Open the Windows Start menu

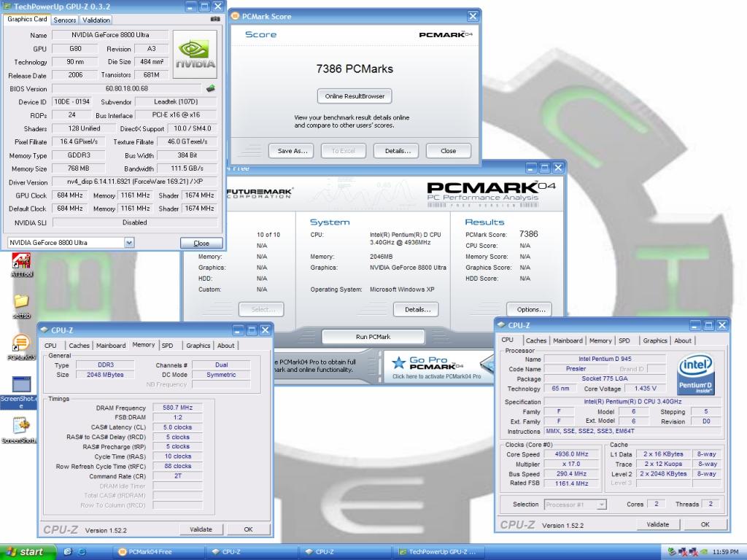[28, 551]
